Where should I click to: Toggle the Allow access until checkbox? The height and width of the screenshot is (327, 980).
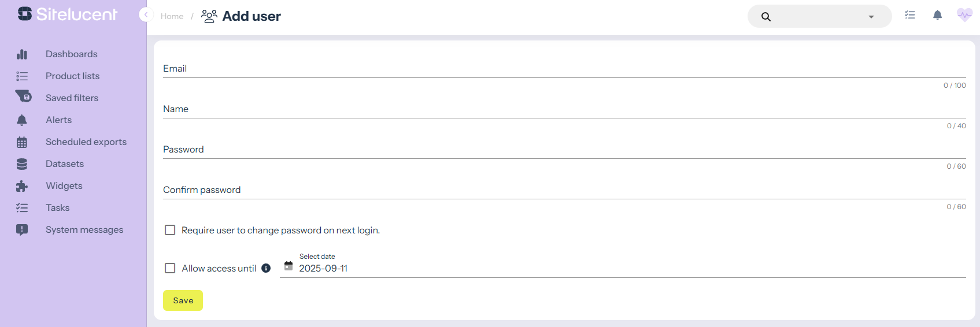[x=170, y=268]
